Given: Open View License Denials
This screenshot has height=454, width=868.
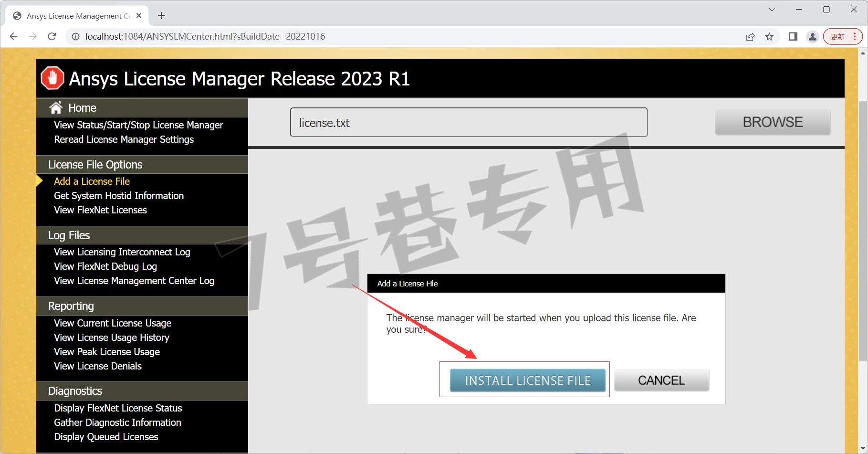Looking at the screenshot, I should click(x=98, y=366).
